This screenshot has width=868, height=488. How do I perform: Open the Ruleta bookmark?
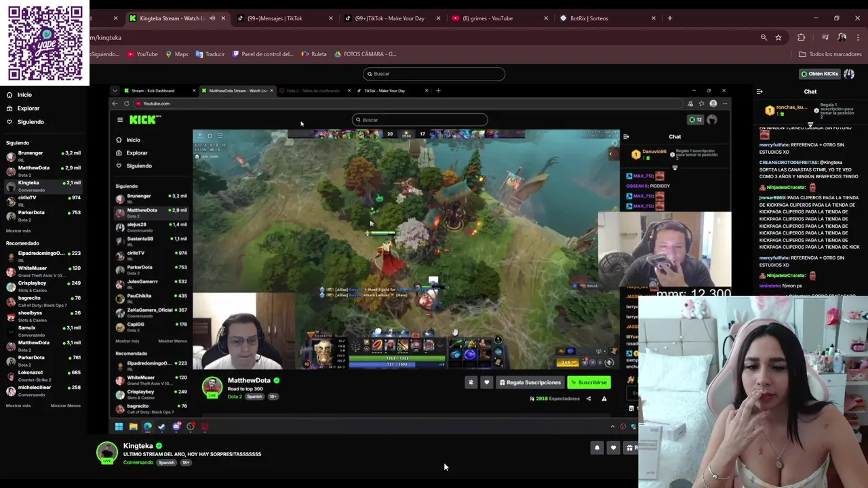314,54
